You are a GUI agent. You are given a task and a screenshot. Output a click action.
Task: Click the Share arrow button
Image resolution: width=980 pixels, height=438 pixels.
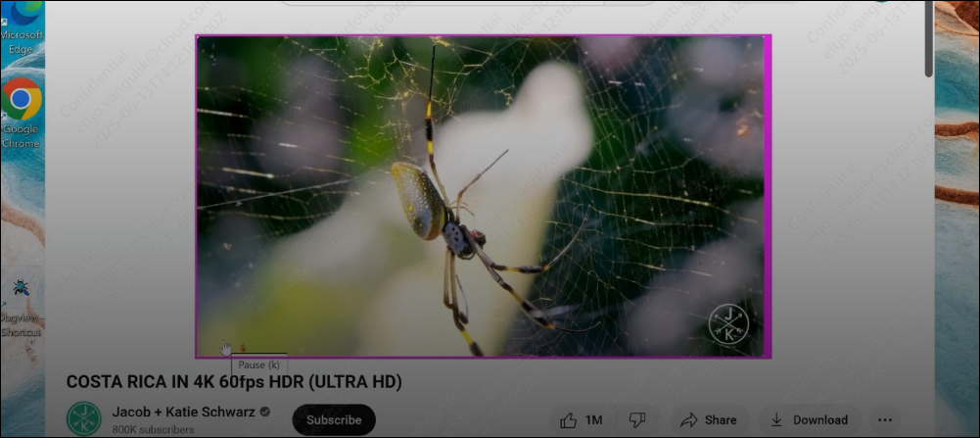coord(708,419)
